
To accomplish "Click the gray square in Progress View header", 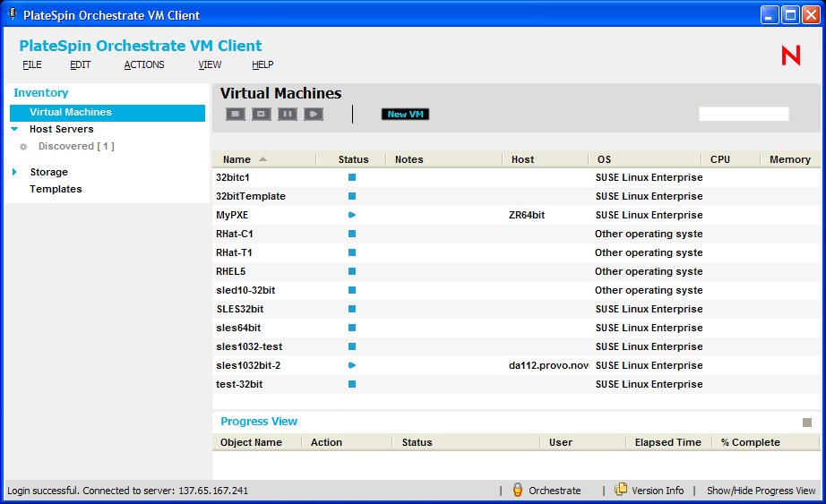I will point(806,423).
